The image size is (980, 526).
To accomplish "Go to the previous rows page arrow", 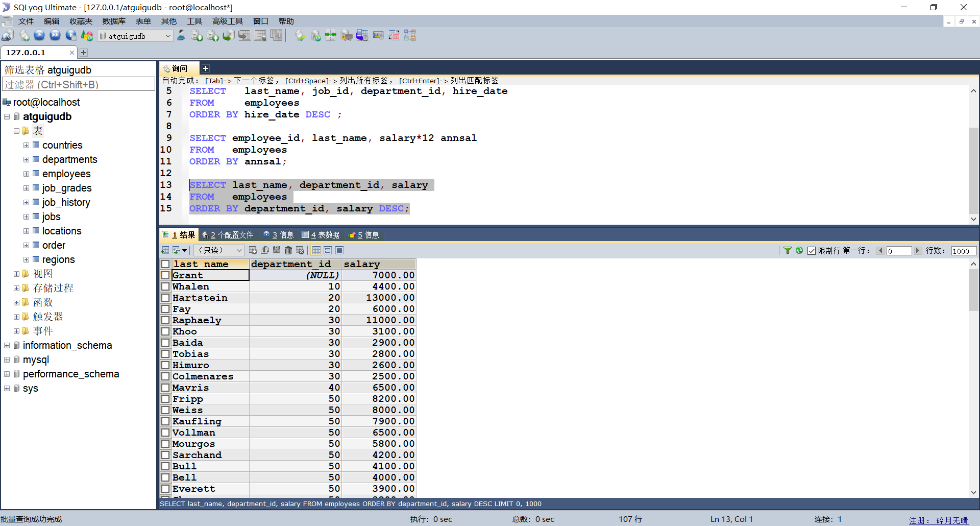I will (x=880, y=251).
